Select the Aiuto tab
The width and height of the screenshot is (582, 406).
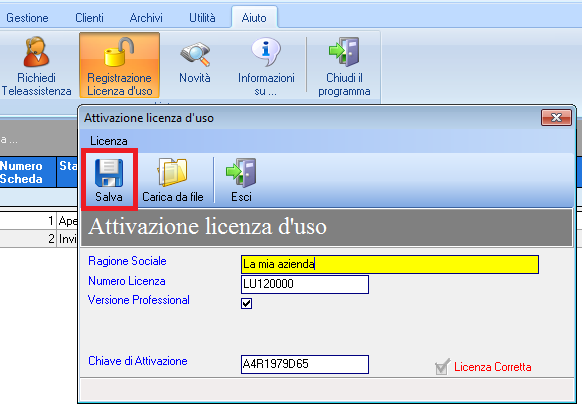[254, 18]
